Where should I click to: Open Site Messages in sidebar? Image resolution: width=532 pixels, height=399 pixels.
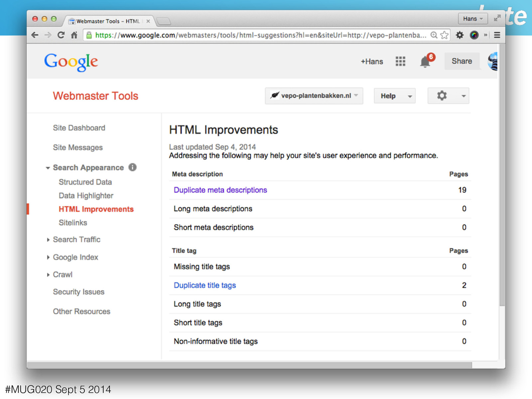pos(78,147)
